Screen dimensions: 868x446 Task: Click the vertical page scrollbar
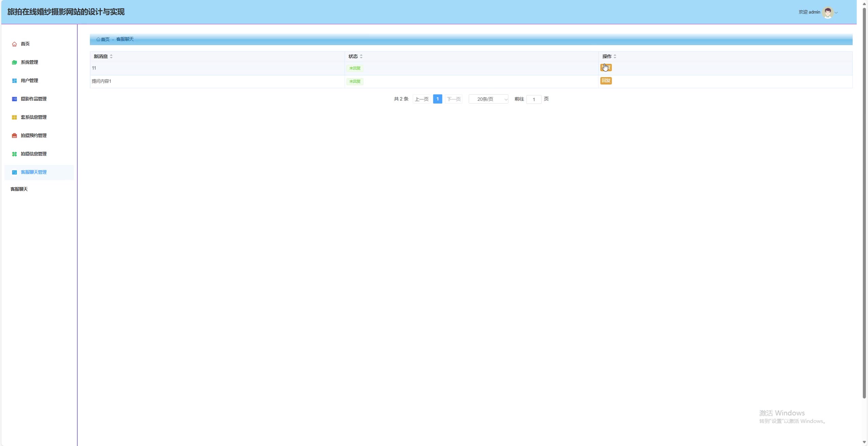pos(864,204)
